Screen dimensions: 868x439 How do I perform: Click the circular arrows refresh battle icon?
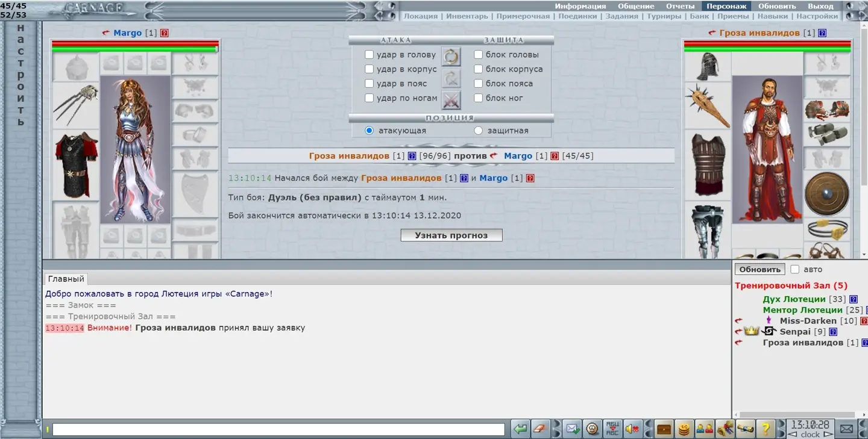[451, 57]
